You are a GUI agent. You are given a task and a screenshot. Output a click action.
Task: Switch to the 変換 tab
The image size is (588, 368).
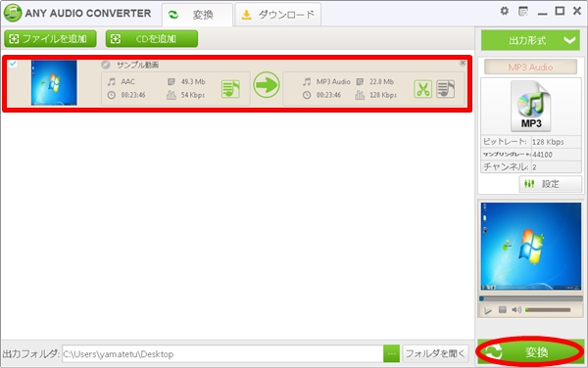pos(197,15)
